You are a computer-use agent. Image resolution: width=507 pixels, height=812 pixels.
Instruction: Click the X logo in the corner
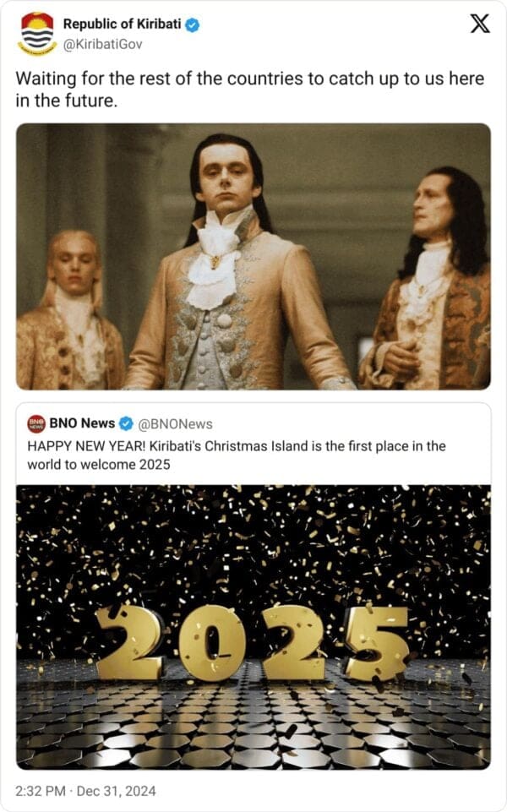click(x=480, y=24)
